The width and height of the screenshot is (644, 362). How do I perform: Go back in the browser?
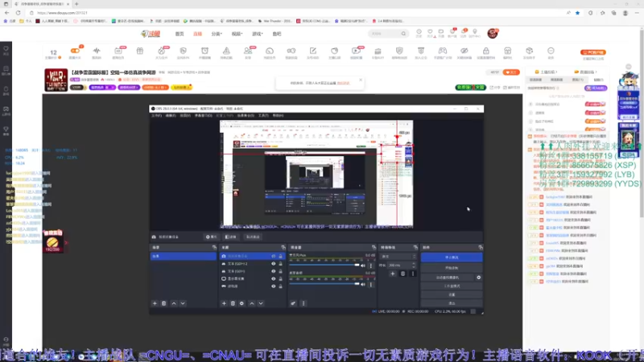click(7, 13)
